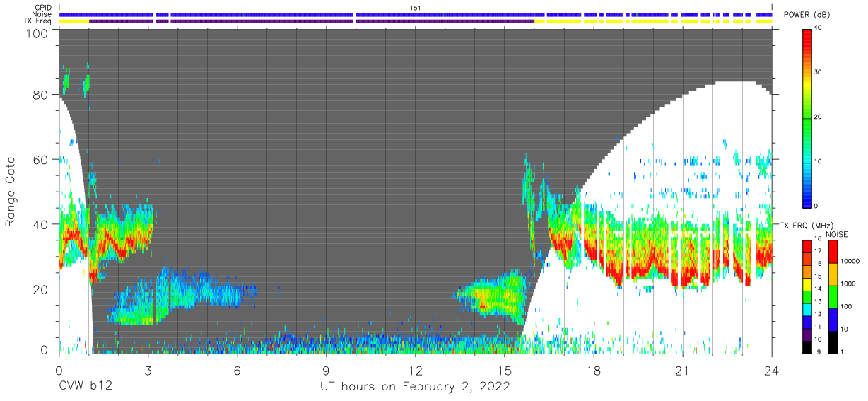868x401 pixels.
Task: Click x-axis tick label '21'
Action: click(683, 369)
